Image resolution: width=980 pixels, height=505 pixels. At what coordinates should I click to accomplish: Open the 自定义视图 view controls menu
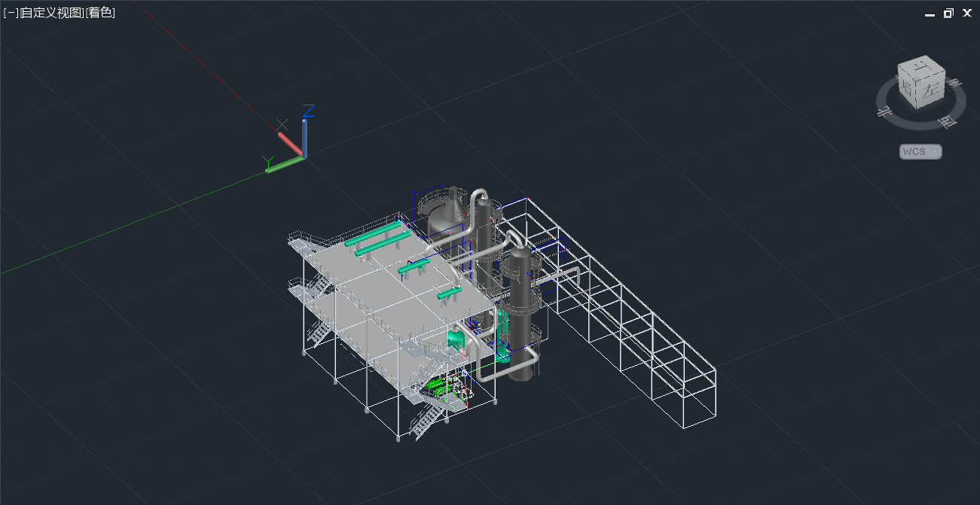coord(52,13)
